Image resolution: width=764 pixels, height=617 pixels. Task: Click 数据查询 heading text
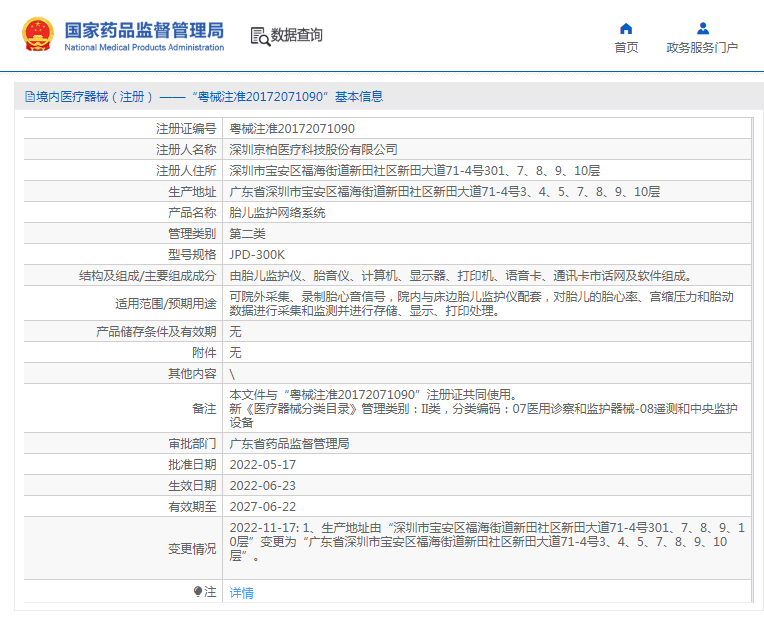pyautogui.click(x=296, y=35)
